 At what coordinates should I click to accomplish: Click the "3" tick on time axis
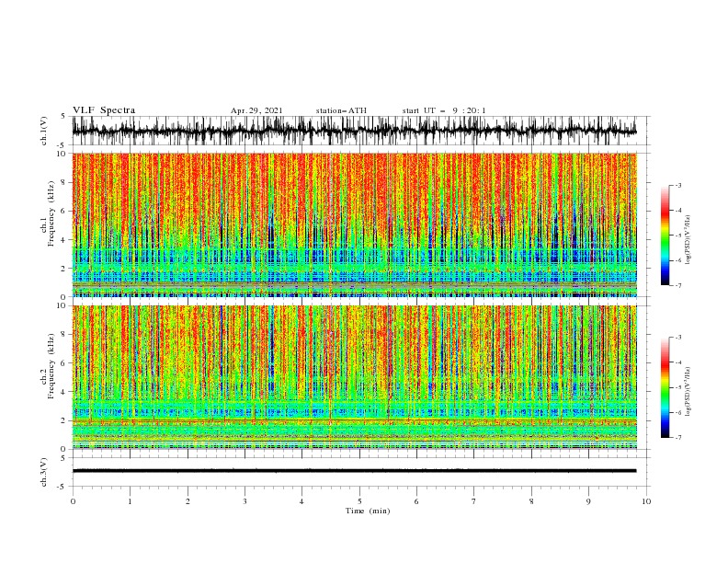tap(245, 501)
